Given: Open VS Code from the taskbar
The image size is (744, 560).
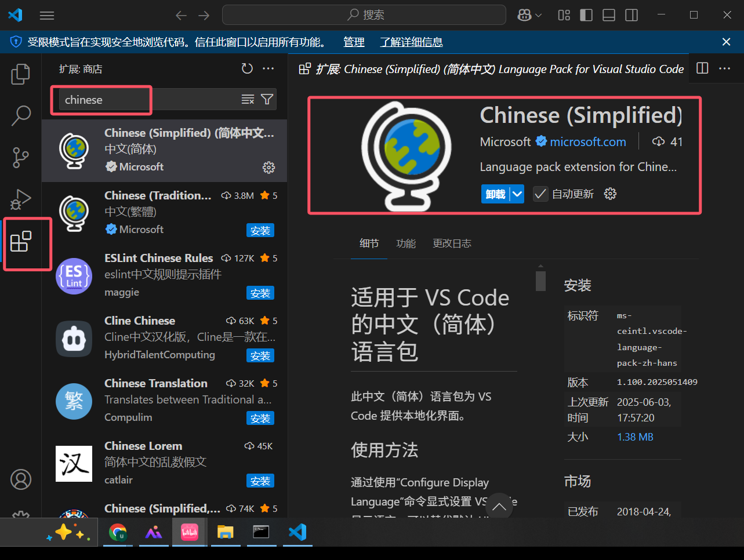Looking at the screenshot, I should tap(297, 532).
